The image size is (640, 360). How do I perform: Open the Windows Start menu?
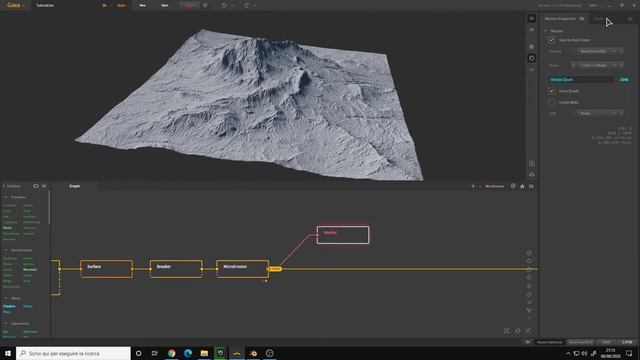pos(8,353)
